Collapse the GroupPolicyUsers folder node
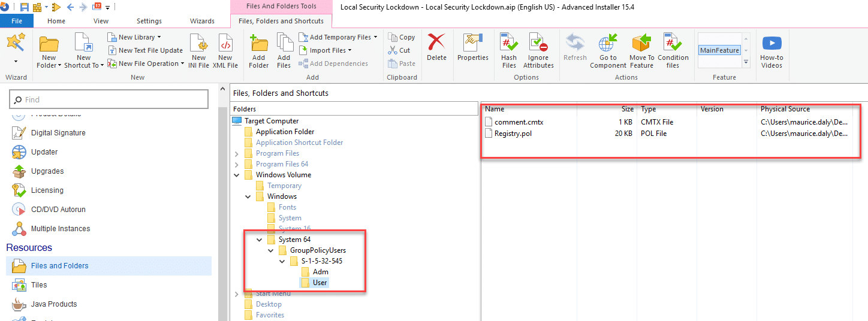Viewport: 868px width, 321px height. point(271,250)
